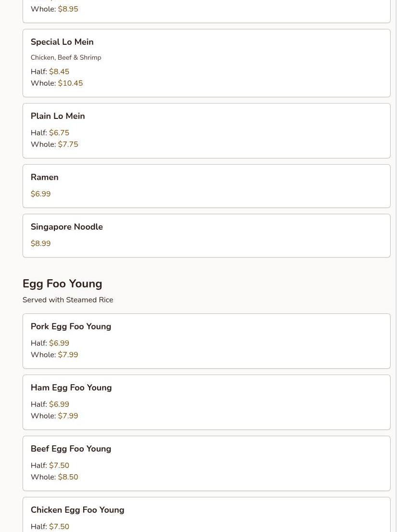Choose Pork Egg Foo Young whole price $7.99
The width and height of the screenshot is (406, 532).
click(68, 355)
